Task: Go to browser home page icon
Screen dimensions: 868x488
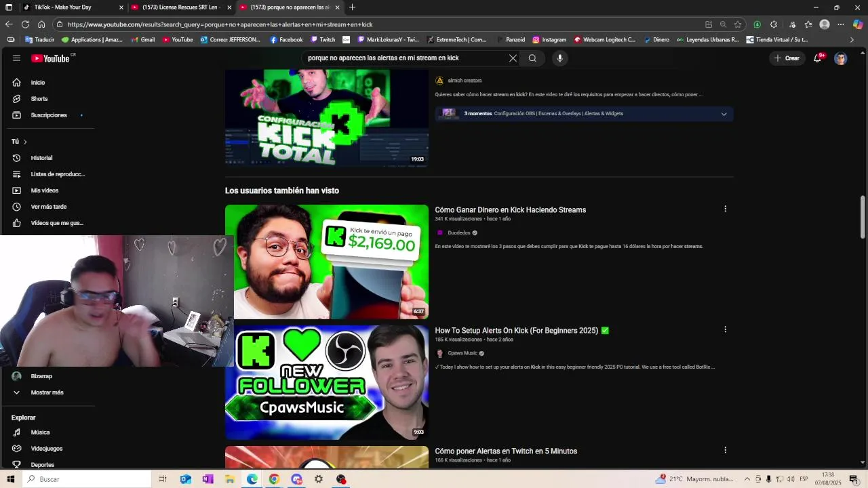Action: (41, 24)
